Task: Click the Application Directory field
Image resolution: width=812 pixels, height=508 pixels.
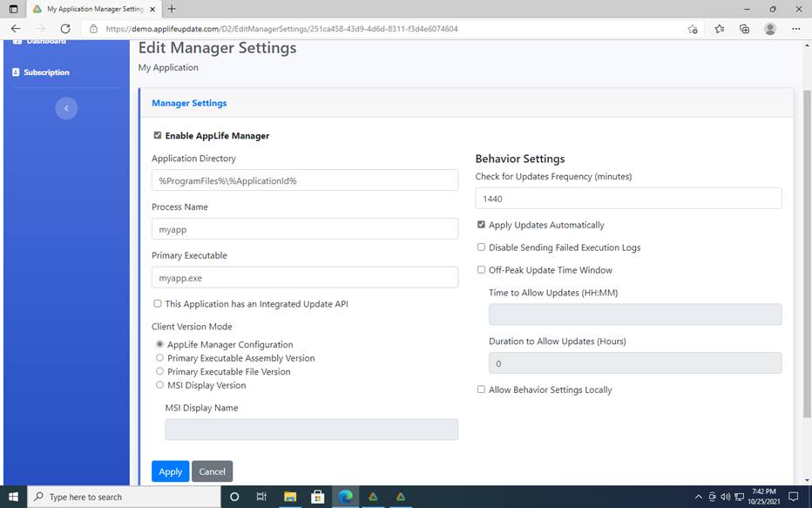Action: (x=305, y=180)
